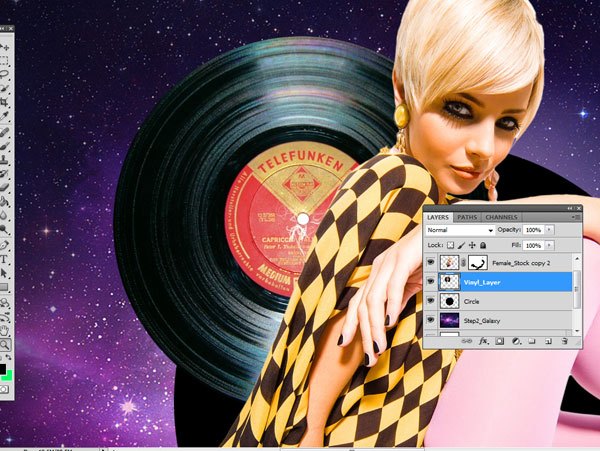The width and height of the screenshot is (600, 451).
Task: Select the Quick Selection tool
Action: click(x=5, y=88)
